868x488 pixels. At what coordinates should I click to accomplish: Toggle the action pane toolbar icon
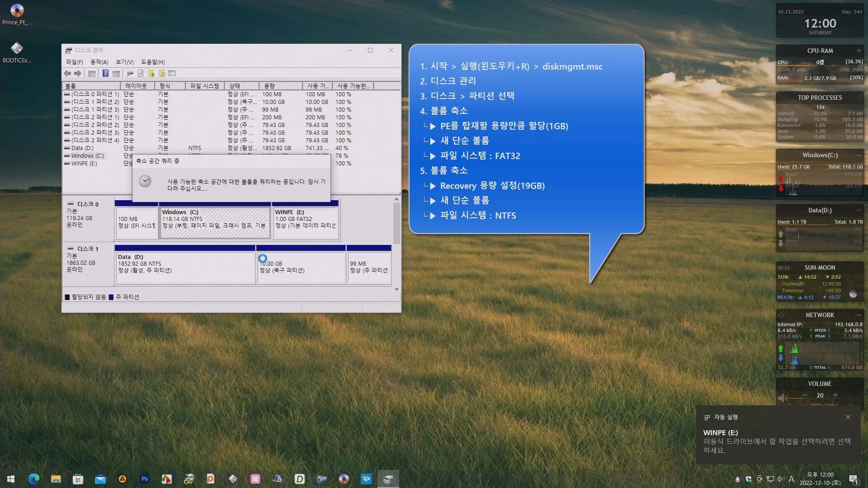(116, 73)
